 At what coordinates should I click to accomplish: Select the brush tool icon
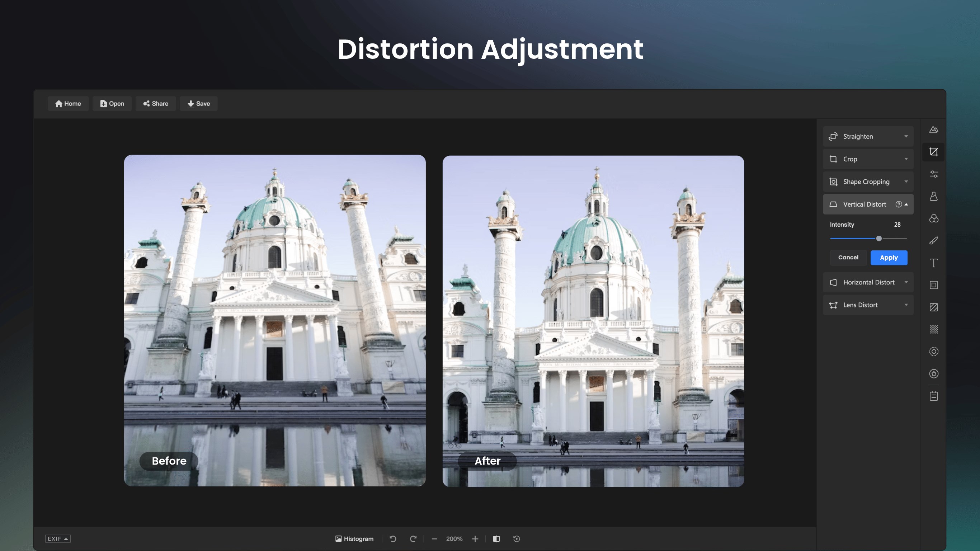[934, 240]
